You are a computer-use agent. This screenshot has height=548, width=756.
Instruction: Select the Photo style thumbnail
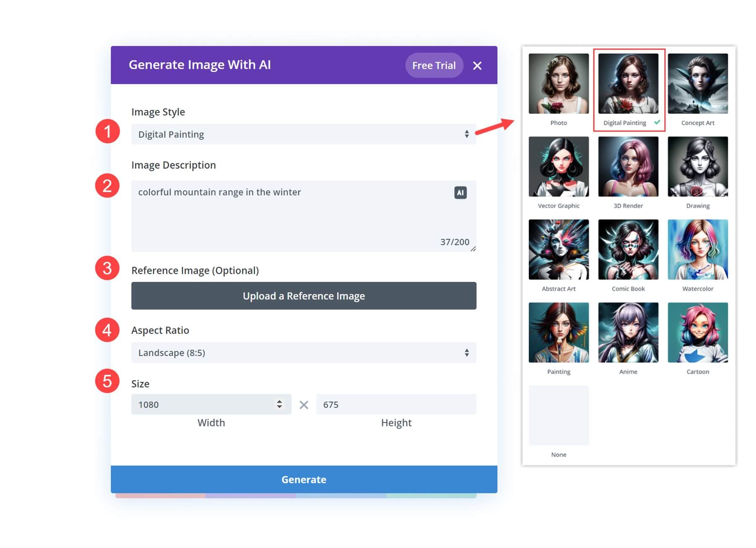(x=559, y=84)
